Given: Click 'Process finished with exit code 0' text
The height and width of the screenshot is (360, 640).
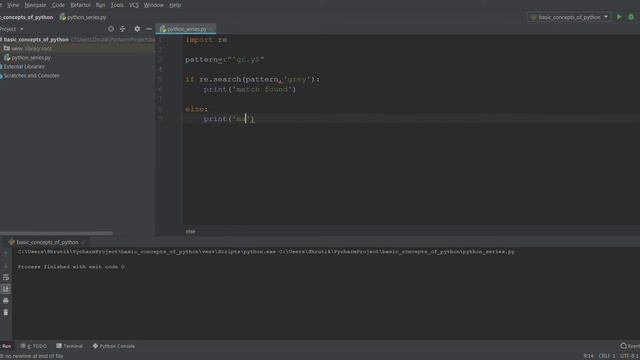Looking at the screenshot, I should pyautogui.click(x=71, y=267).
